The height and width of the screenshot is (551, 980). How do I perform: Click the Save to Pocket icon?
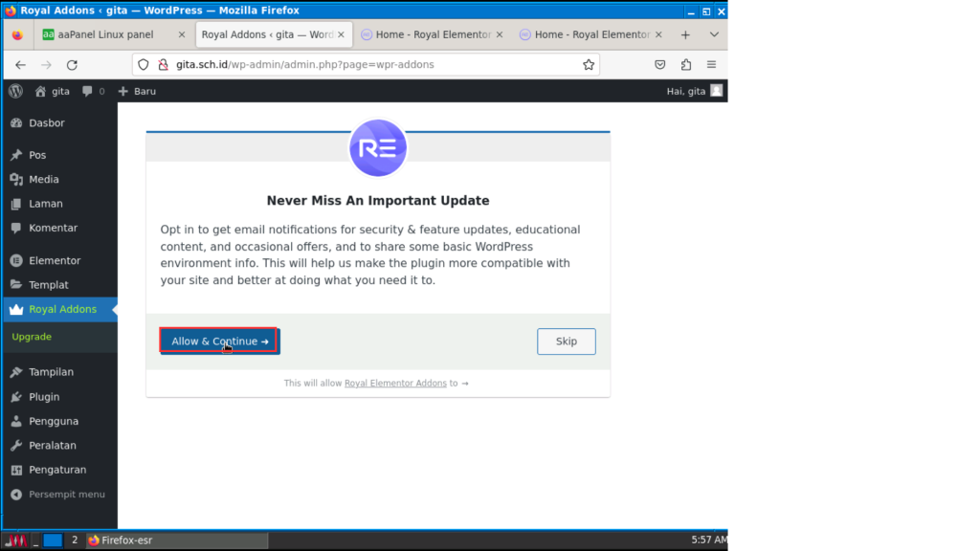660,65
